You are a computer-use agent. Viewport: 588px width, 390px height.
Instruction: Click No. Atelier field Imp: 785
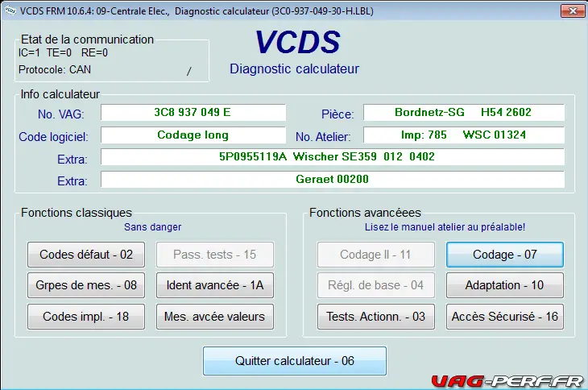tap(463, 135)
